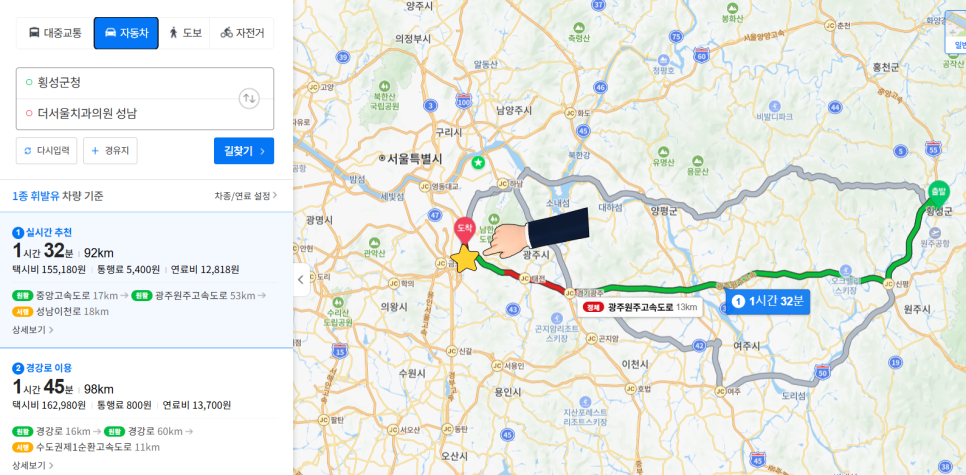Switch to 대중교통 transit mode

[55, 33]
